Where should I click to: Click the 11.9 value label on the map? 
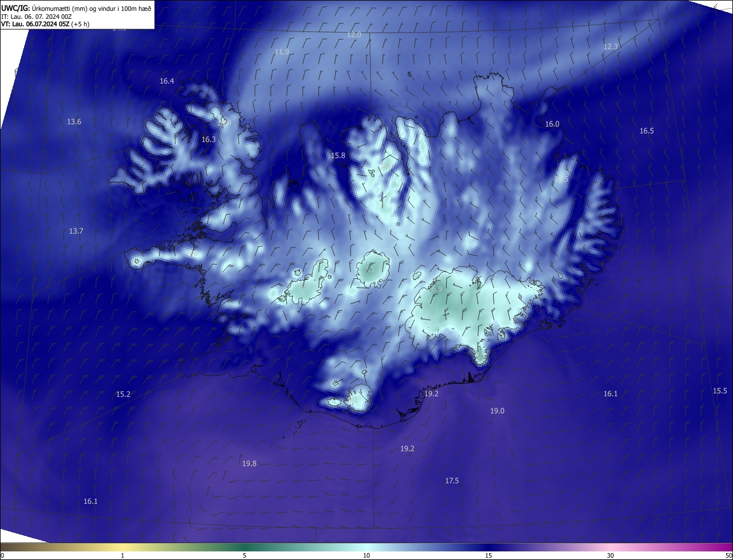(x=282, y=52)
